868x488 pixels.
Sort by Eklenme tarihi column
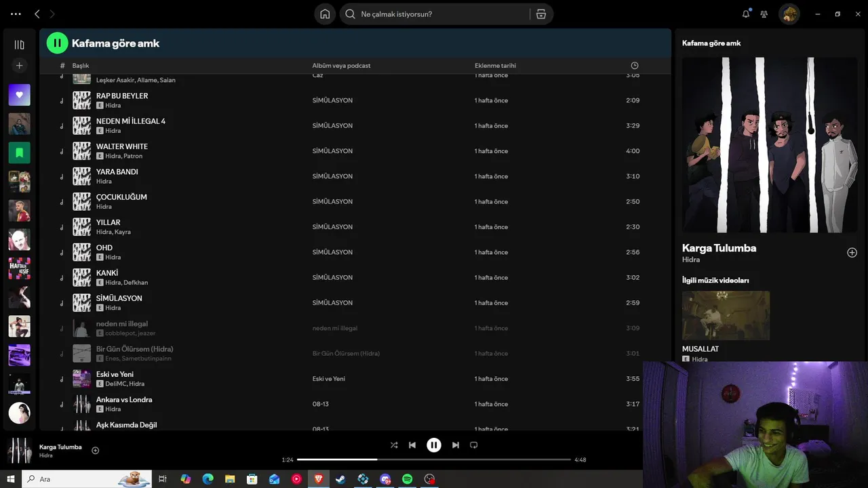click(495, 66)
